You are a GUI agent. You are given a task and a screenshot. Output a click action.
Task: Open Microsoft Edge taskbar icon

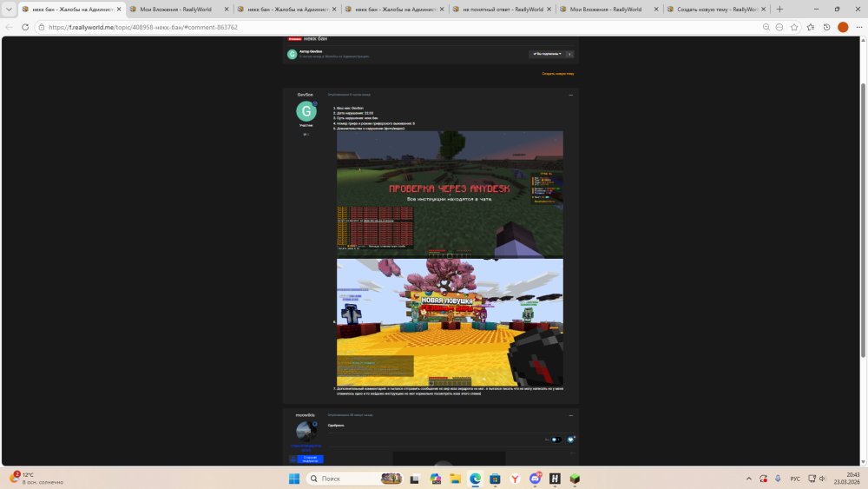tap(475, 479)
